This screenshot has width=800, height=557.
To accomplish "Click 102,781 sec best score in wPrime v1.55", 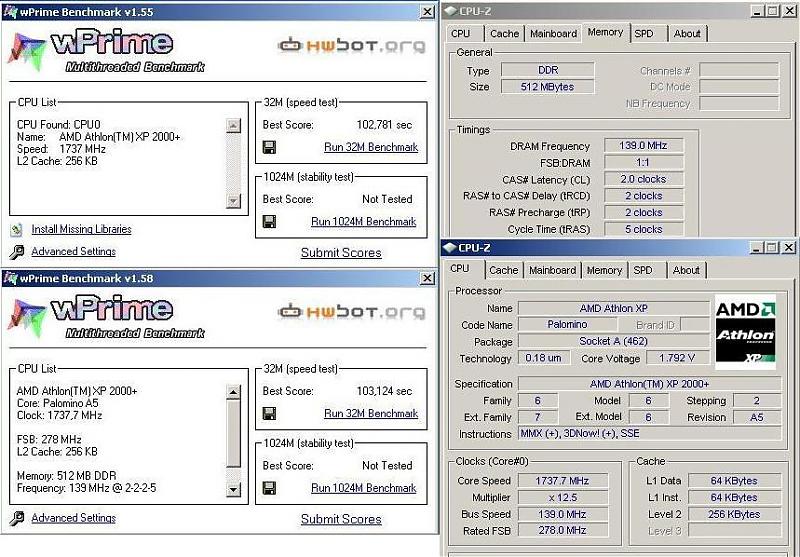I will pos(384,125).
